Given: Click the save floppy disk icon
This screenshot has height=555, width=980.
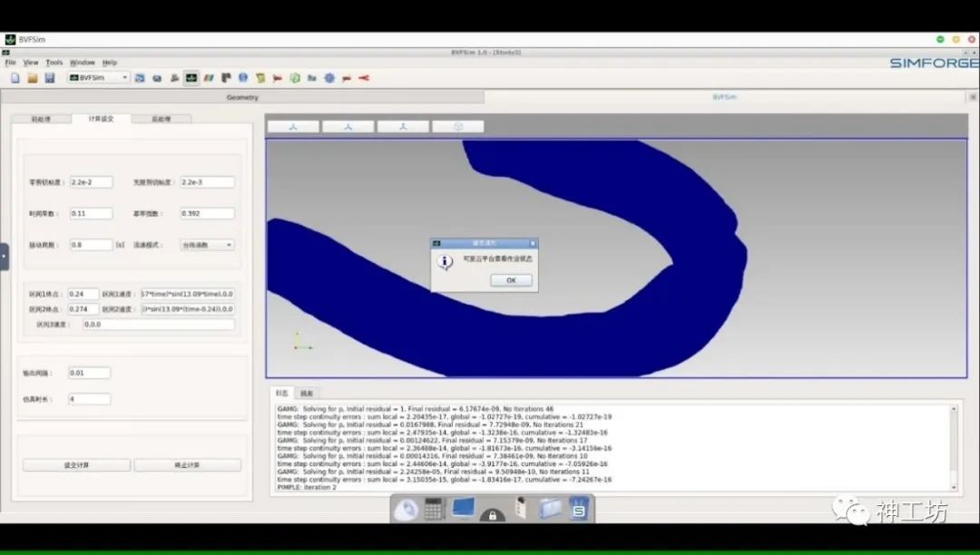Looking at the screenshot, I should 49,78.
